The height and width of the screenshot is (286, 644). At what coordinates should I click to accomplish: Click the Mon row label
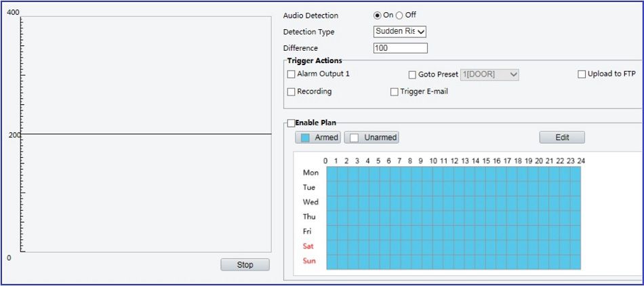point(310,173)
